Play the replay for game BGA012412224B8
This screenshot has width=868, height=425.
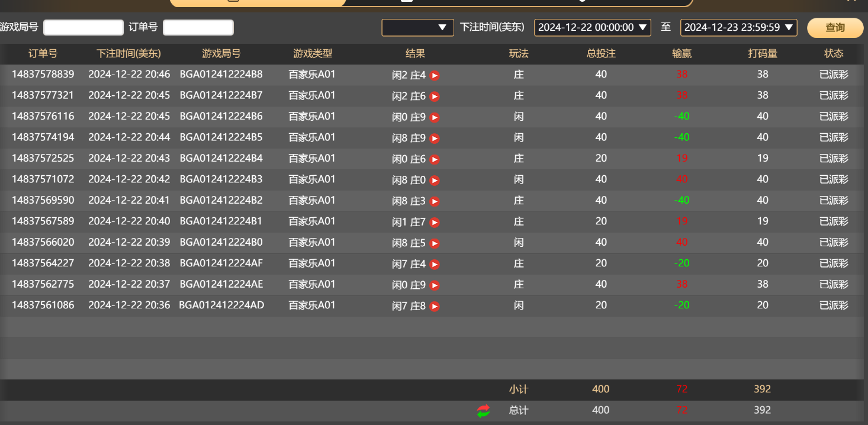[x=436, y=75]
